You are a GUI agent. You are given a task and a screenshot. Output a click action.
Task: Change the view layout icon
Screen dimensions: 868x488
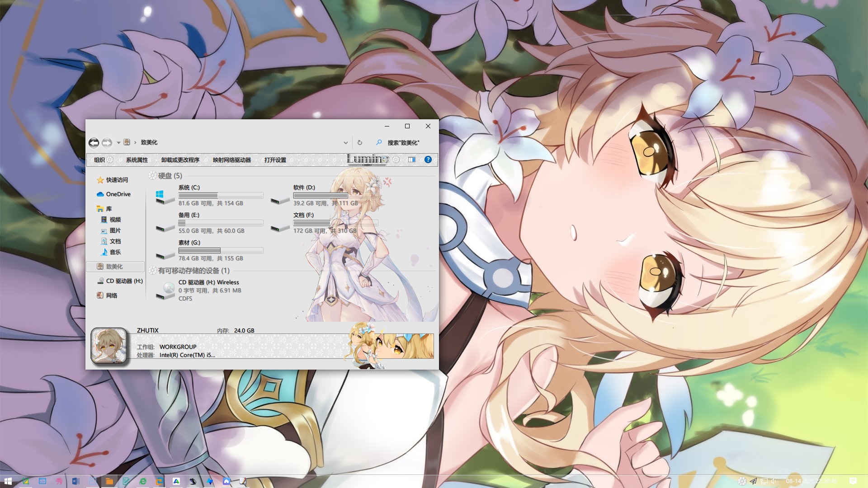pyautogui.click(x=385, y=160)
